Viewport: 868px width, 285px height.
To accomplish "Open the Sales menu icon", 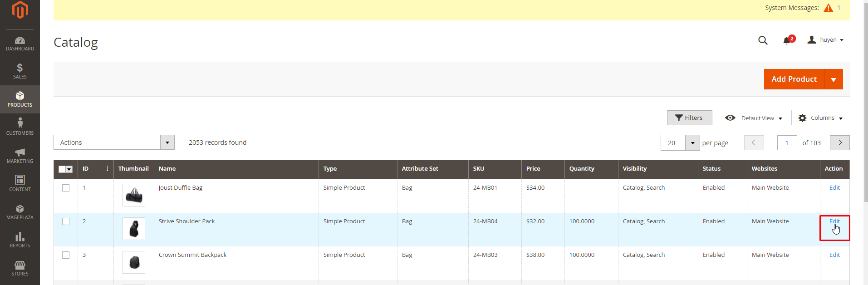I will [20, 71].
